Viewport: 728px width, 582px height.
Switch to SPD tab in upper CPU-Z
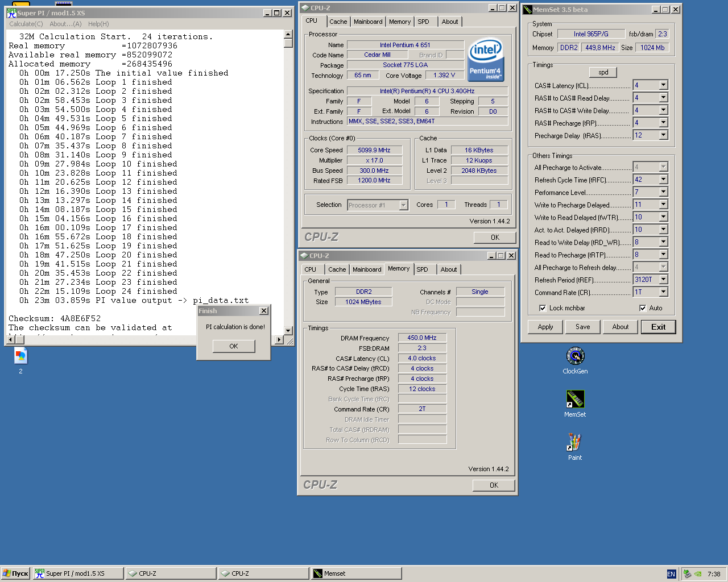423,22
